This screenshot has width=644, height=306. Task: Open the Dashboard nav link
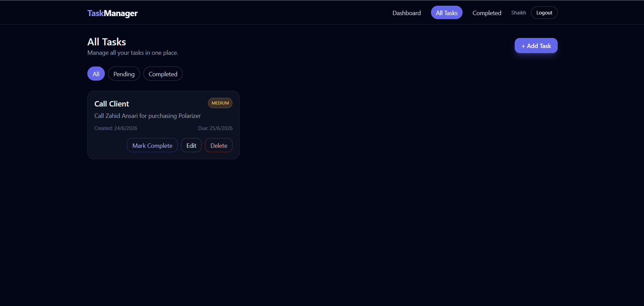(x=406, y=13)
